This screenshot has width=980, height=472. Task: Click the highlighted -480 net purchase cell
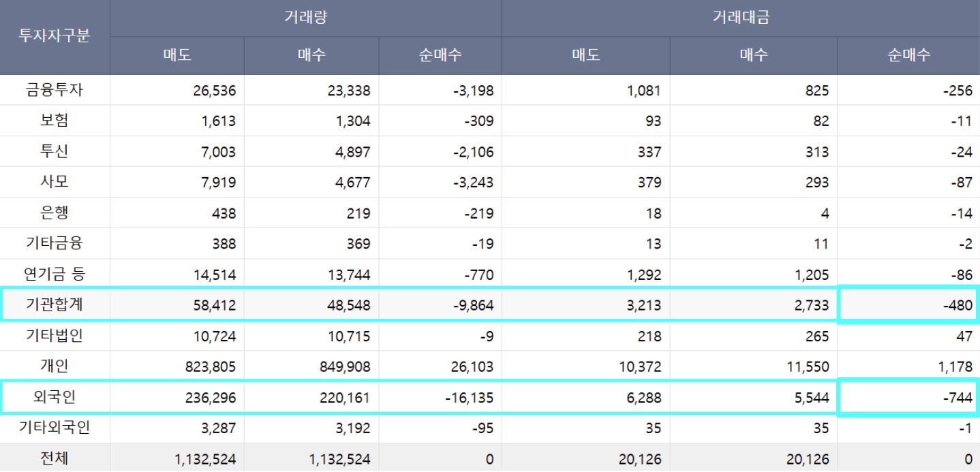coord(908,305)
